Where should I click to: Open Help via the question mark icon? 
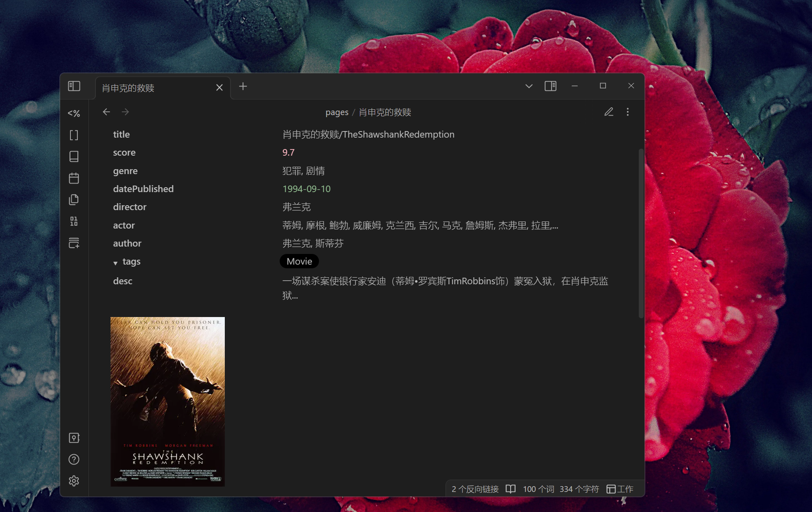coord(74,459)
